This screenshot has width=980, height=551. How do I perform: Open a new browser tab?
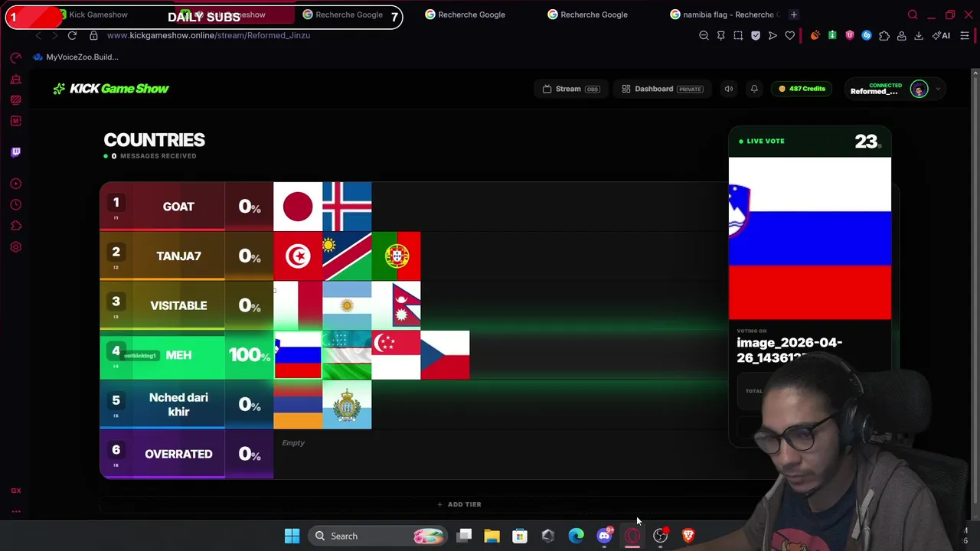(x=794, y=15)
